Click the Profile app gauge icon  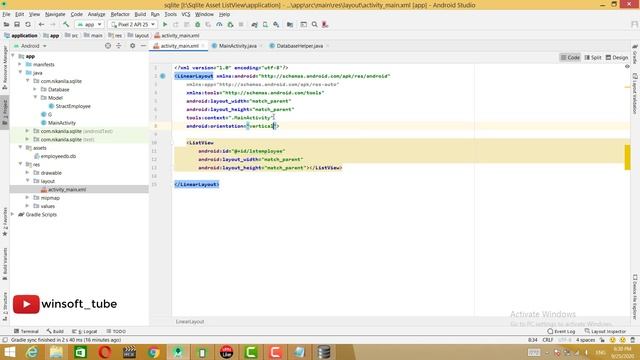tap(219, 24)
